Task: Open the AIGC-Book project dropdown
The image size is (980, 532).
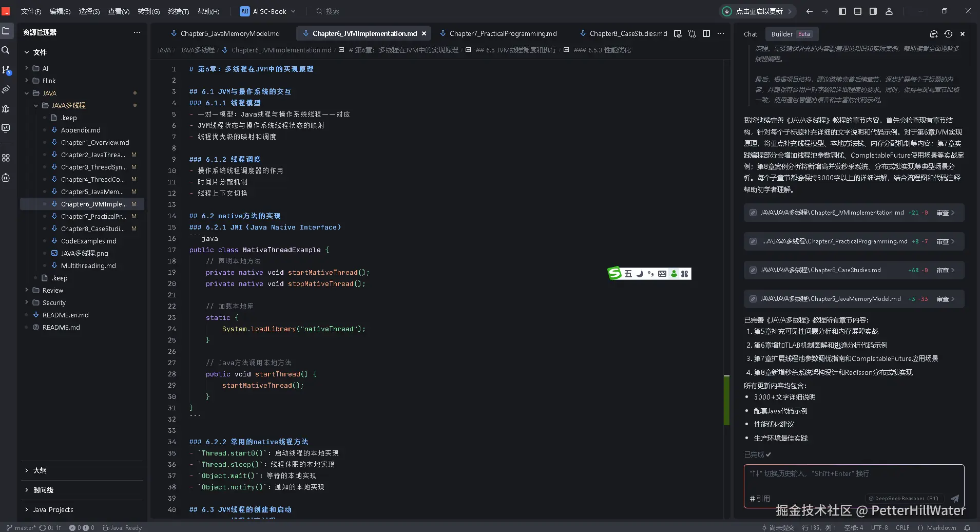Action: [267, 11]
